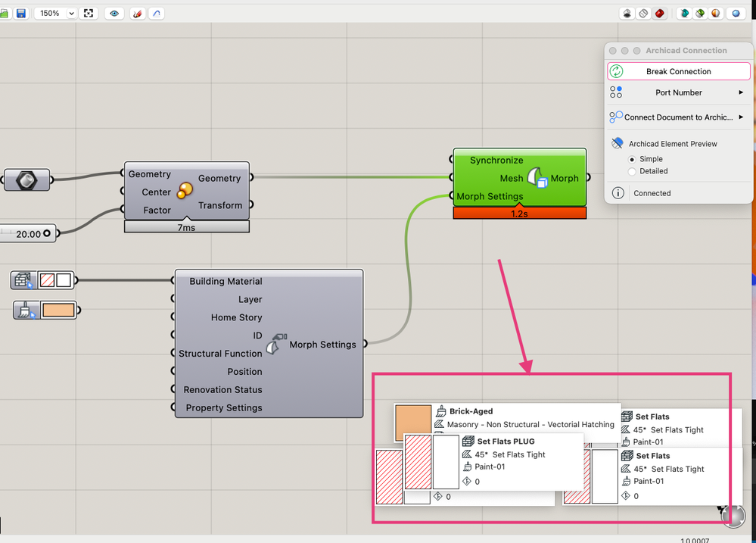Click the blue sphere preview quality icon
Screen dimensions: 756x543
(x=735, y=14)
